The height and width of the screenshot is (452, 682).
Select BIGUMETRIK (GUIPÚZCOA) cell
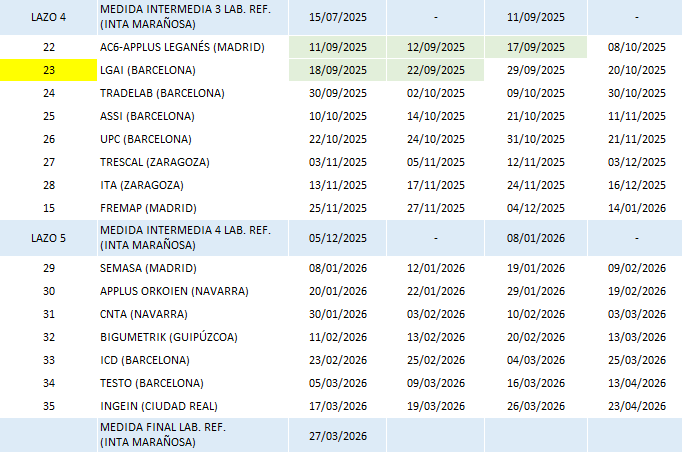pos(193,338)
